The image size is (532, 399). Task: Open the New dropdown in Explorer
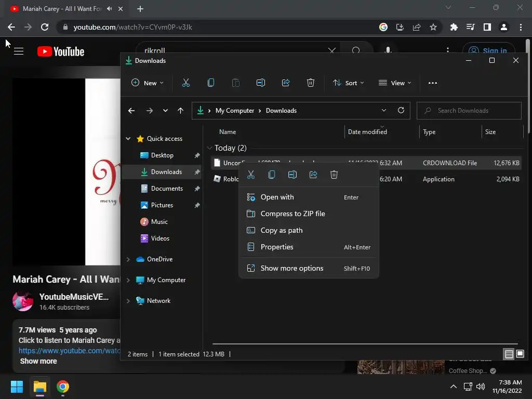tap(148, 83)
